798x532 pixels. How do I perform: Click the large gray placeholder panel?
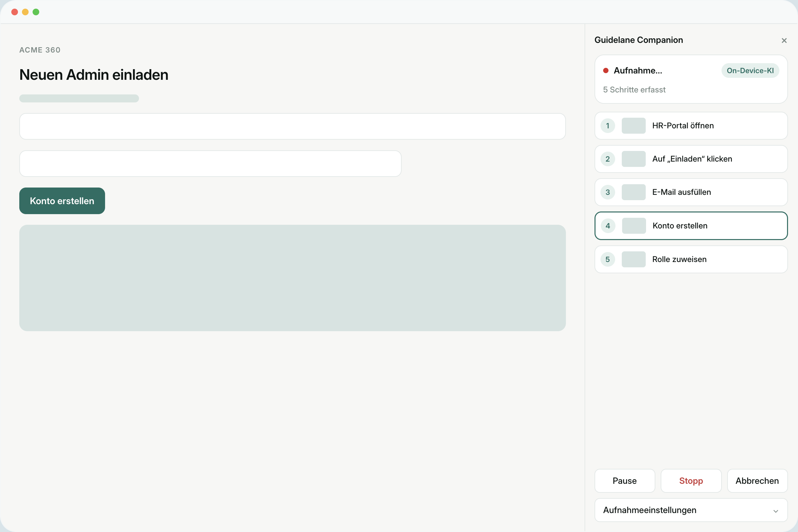(293, 278)
